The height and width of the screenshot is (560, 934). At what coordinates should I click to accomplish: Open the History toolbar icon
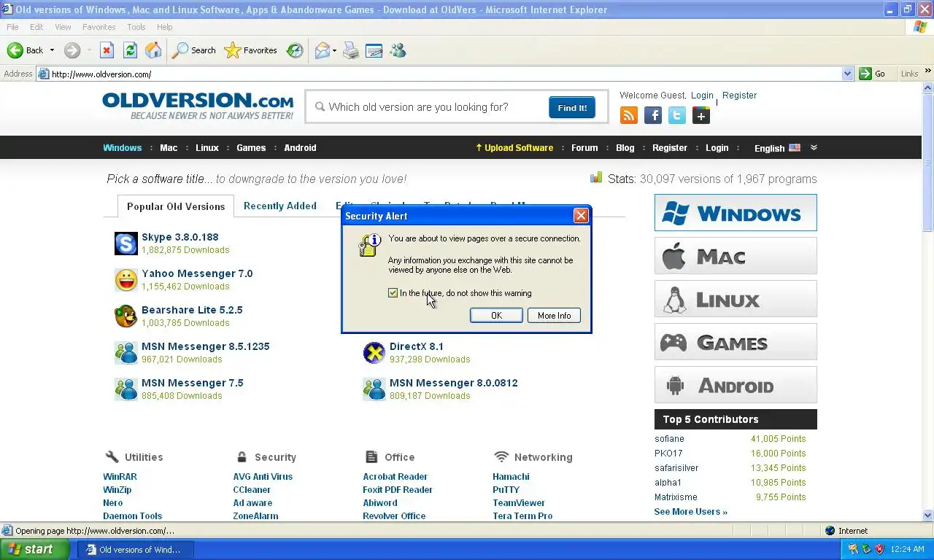(295, 50)
